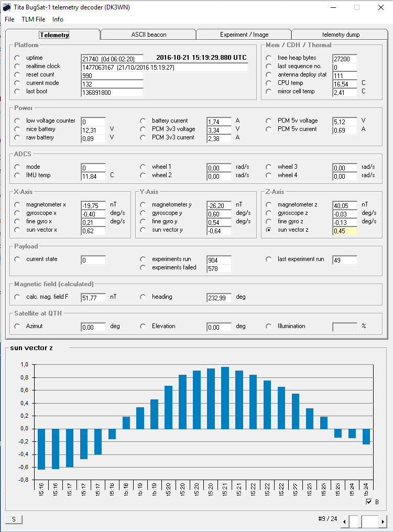
Task: Select the fine gyro y radio button
Action: [143, 222]
